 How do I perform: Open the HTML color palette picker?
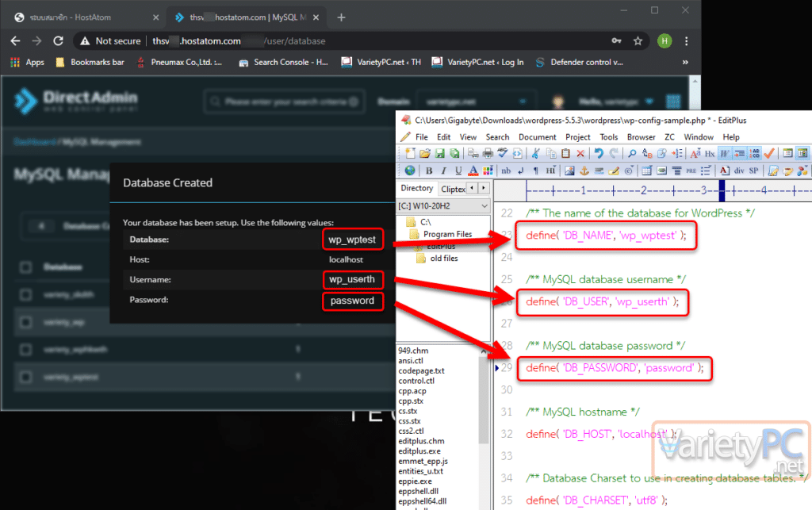coord(488,171)
